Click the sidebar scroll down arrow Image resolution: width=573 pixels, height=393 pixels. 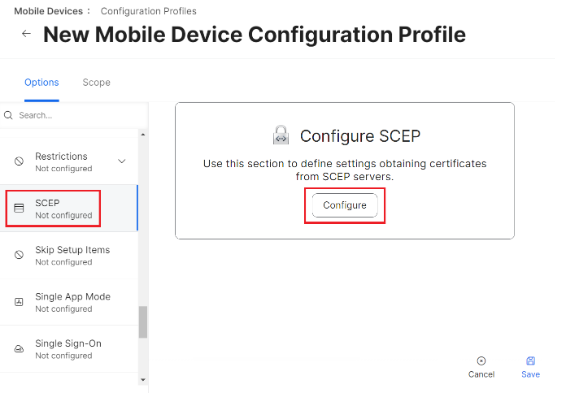click(x=143, y=380)
